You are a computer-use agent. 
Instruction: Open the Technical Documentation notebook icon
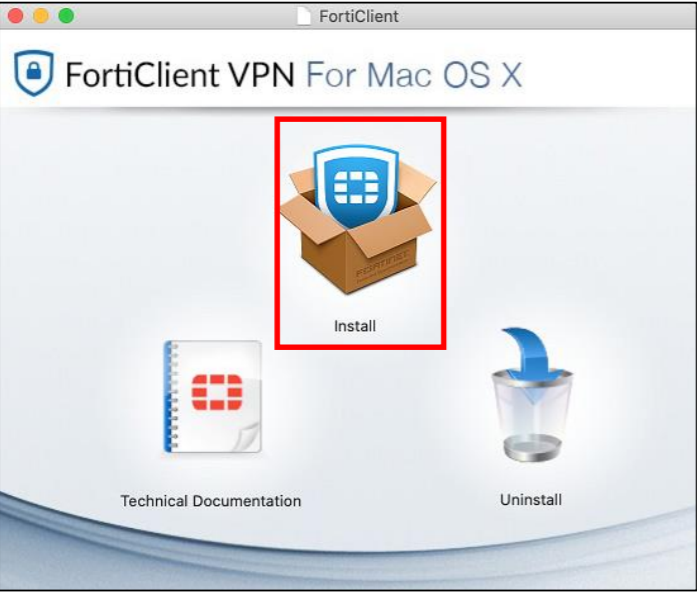[x=212, y=396]
